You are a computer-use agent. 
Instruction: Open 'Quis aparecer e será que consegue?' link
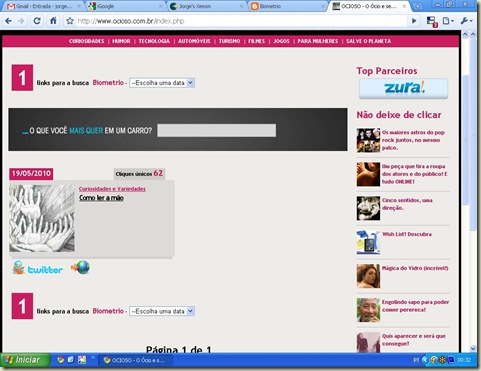coord(414,340)
